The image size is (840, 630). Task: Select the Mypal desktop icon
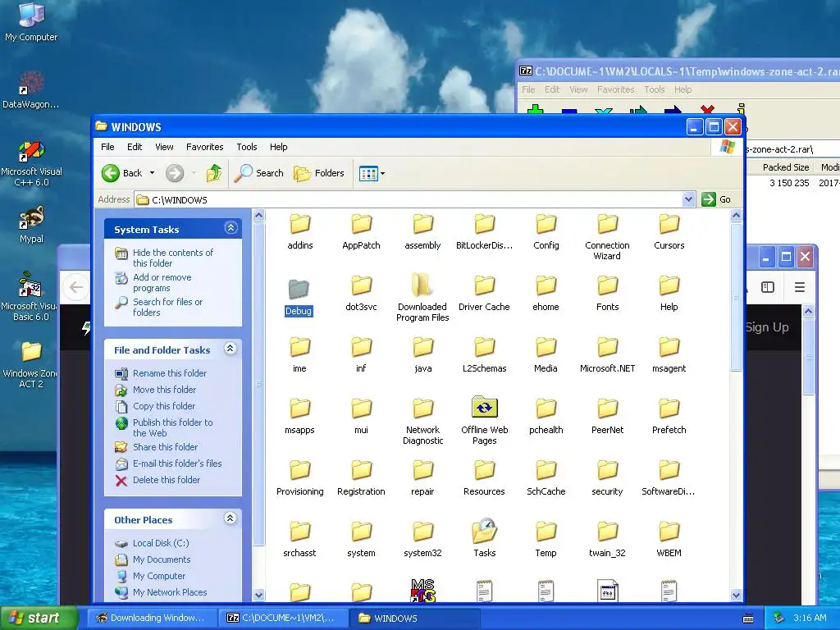tap(31, 217)
